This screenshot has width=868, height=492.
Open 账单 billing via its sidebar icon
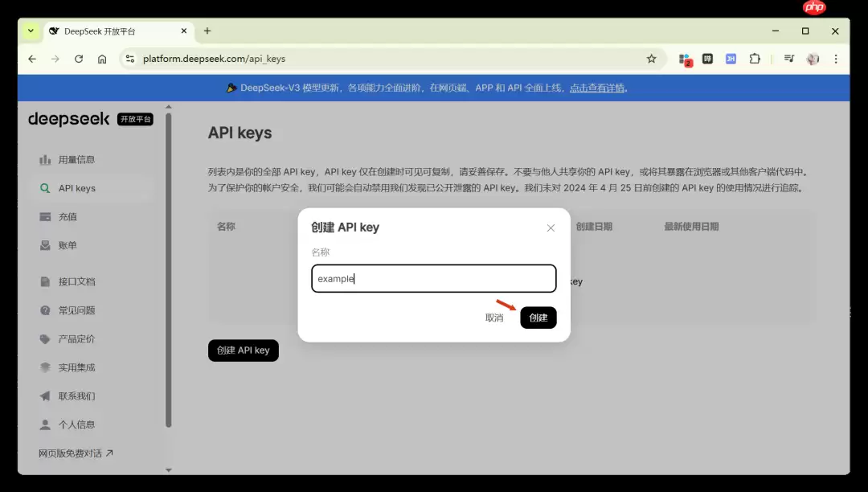[43, 244]
